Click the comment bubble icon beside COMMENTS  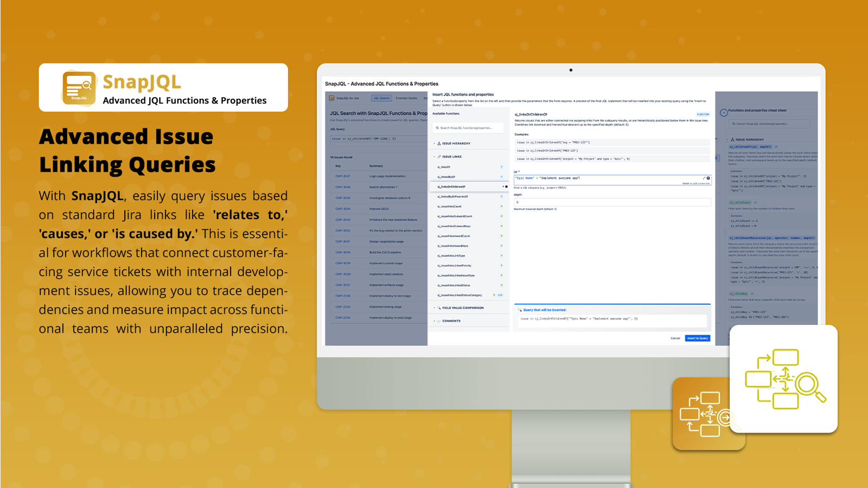pyautogui.click(x=439, y=320)
